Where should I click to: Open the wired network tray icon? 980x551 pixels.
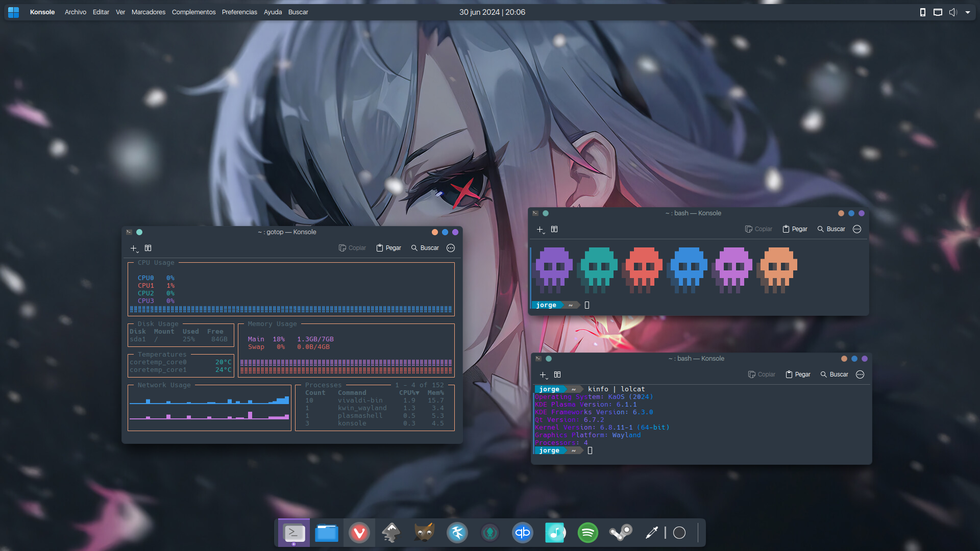pos(938,12)
